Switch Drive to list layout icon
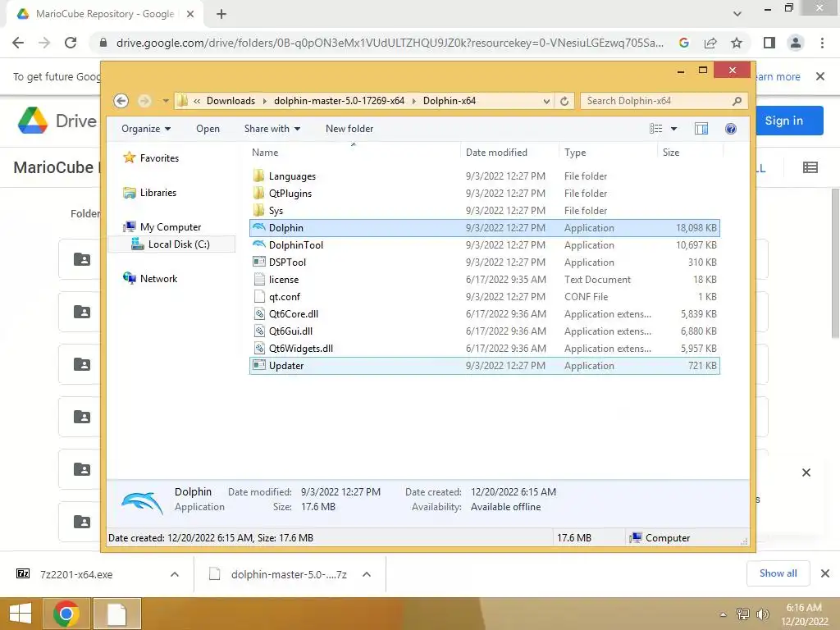This screenshot has height=630, width=840. pos(810,167)
